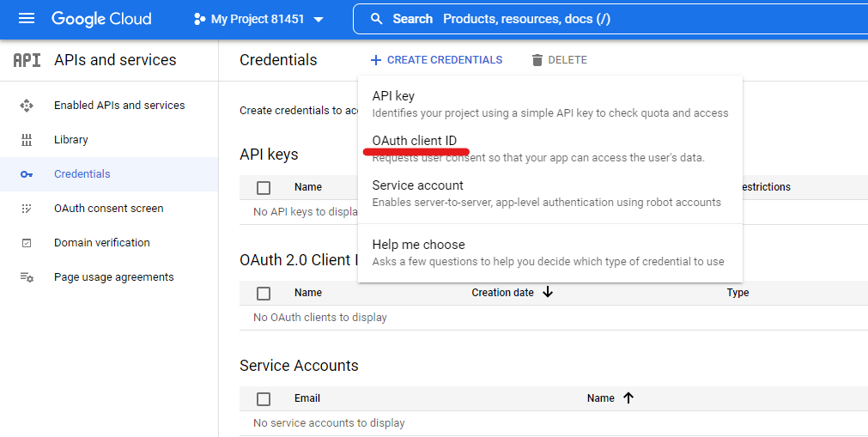Click the Service Accounts section heading
The width and height of the screenshot is (868, 437).
point(299,366)
